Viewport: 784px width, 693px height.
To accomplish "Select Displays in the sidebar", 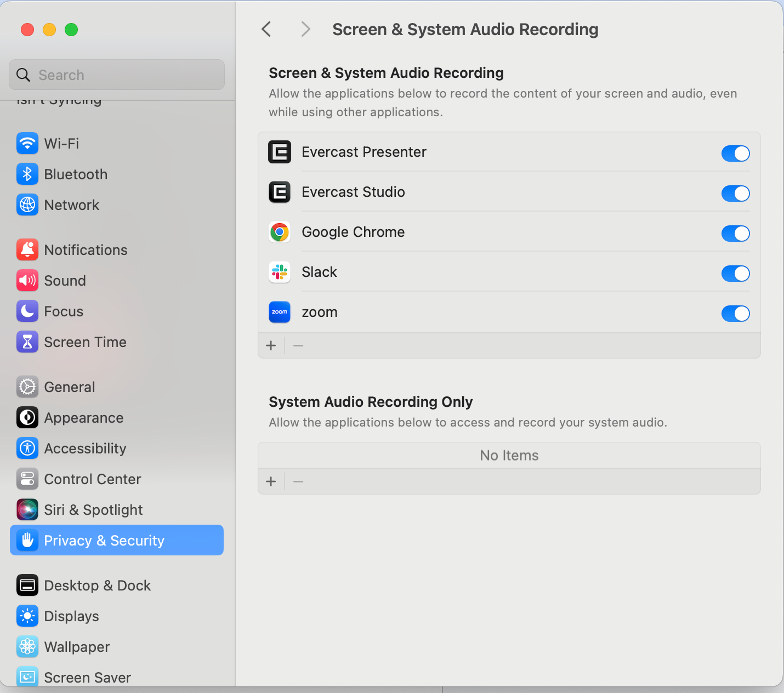I will 117,616.
